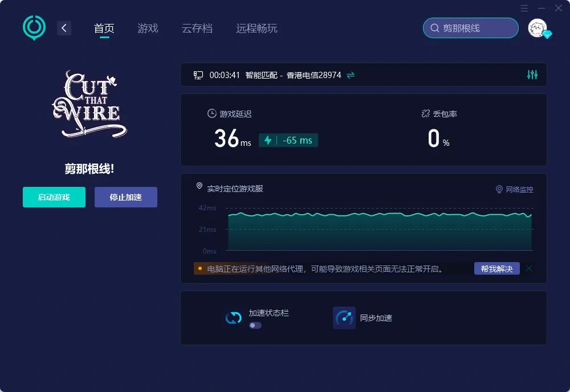Click the search field with 剪那根线
This screenshot has width=570, height=392.
(x=470, y=28)
